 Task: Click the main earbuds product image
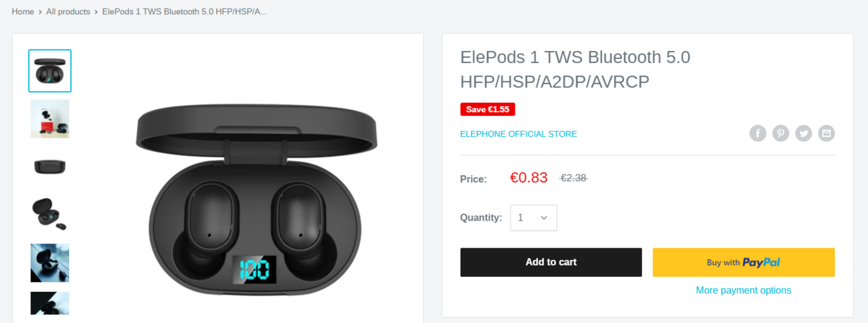click(256, 201)
